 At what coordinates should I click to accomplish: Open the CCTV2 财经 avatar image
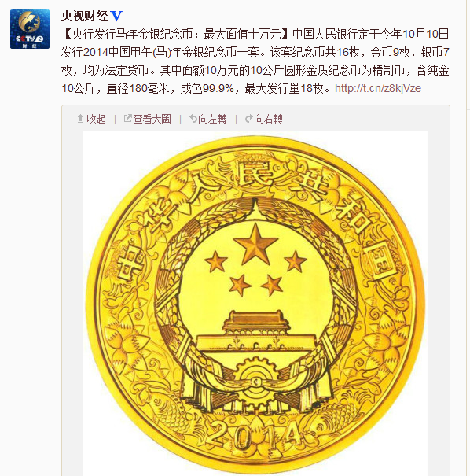click(30, 29)
